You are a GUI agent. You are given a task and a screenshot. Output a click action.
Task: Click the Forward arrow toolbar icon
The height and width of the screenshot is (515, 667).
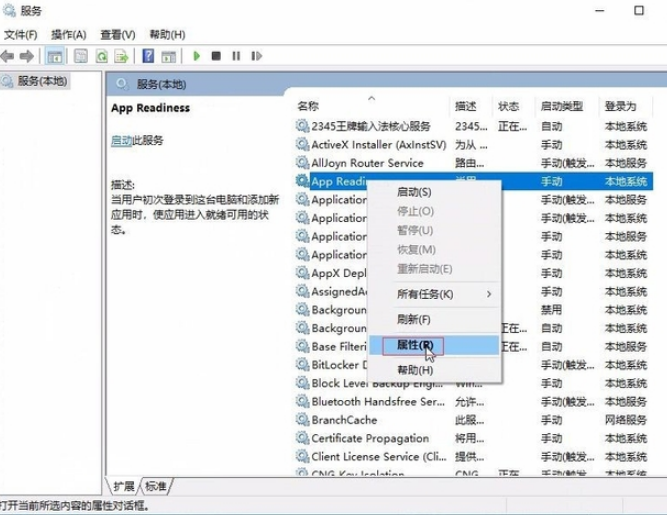[x=27, y=56]
